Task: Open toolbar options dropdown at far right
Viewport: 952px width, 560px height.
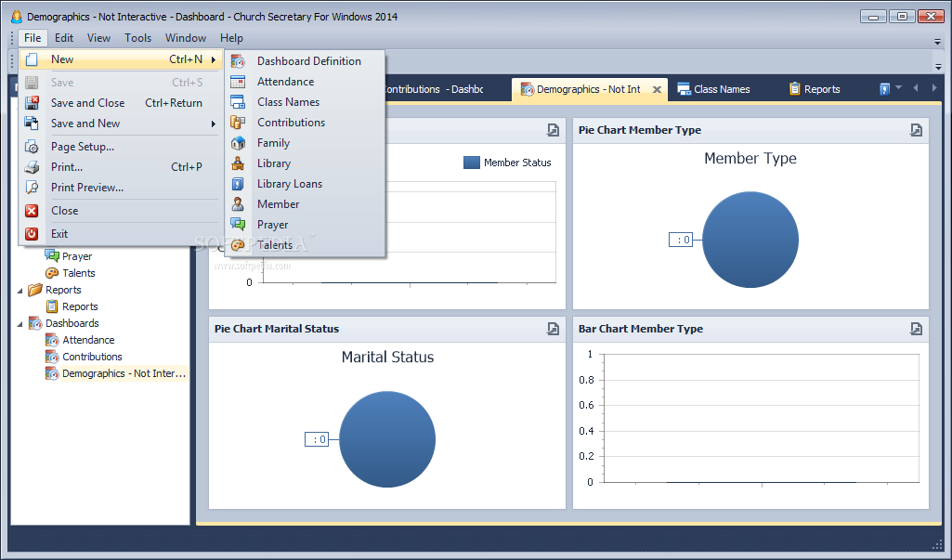Action: tap(938, 67)
